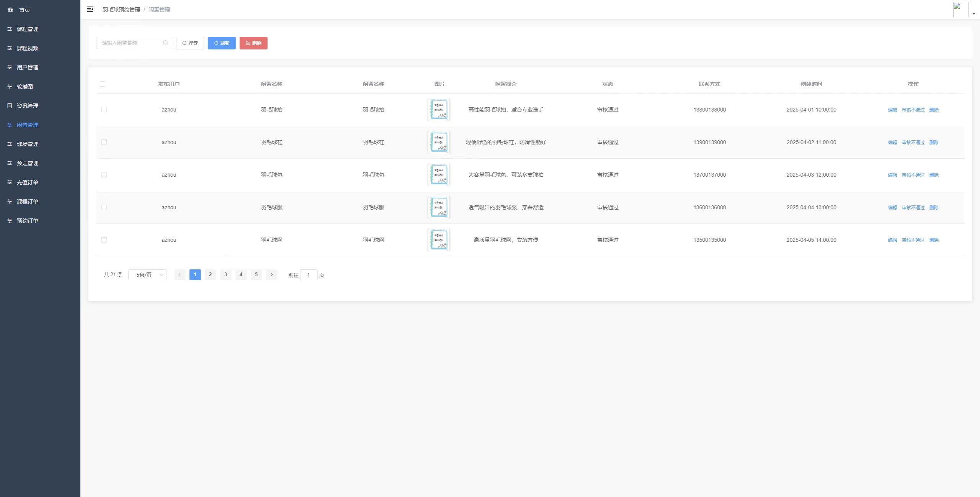Open the 羽毛球包 row thumbnail image
980x497 pixels.
coord(439,175)
